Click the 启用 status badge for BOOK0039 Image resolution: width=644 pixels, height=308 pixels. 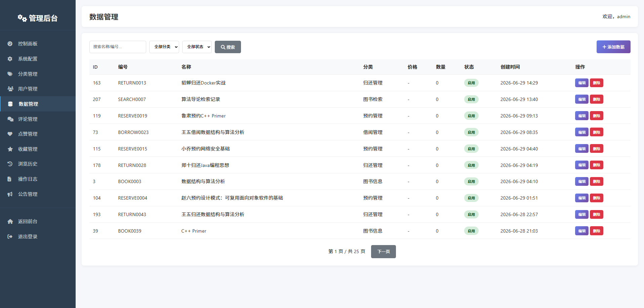click(x=471, y=231)
